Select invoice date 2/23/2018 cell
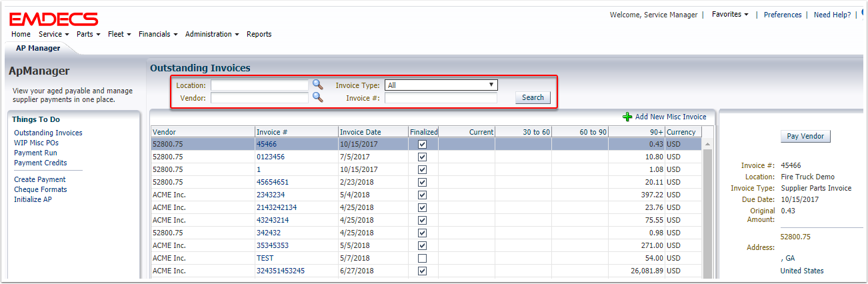The width and height of the screenshot is (868, 284). (x=373, y=183)
